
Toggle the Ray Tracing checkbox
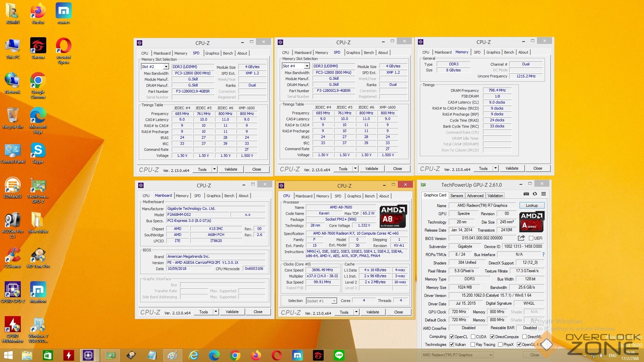(x=473, y=345)
